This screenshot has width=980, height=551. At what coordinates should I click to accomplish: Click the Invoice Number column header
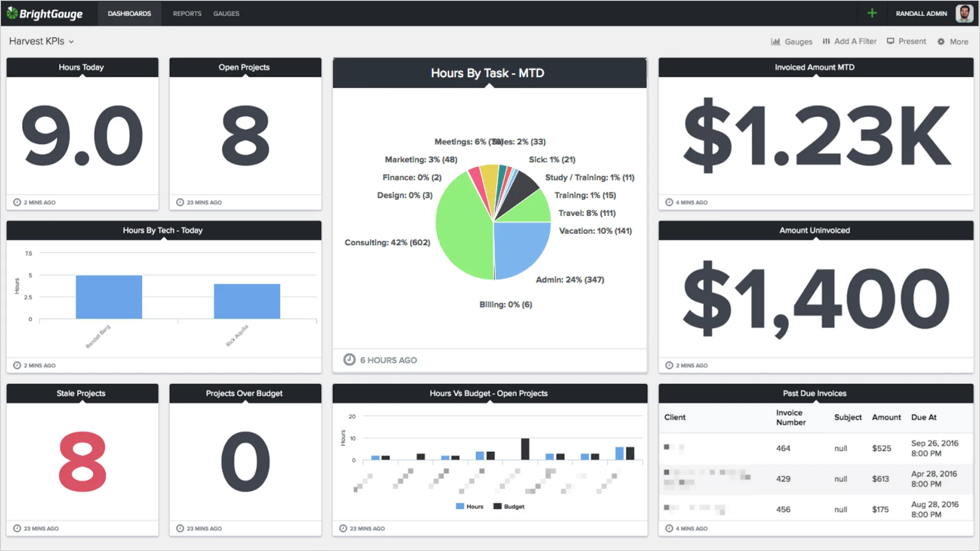pos(791,418)
